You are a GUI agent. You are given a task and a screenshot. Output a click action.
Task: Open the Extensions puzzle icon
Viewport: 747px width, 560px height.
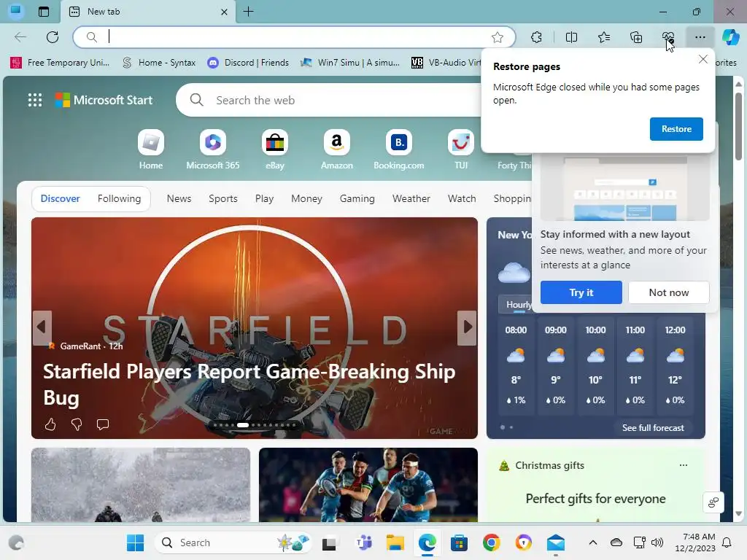click(536, 37)
